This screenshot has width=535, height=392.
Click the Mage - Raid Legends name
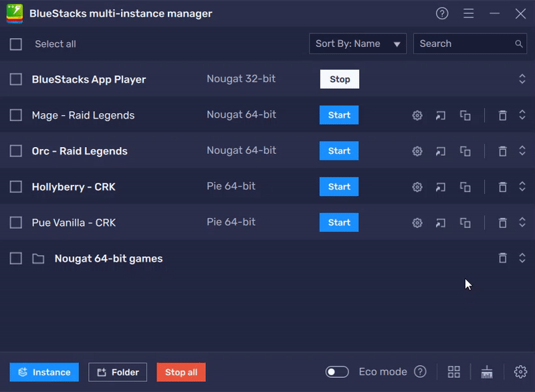click(x=83, y=115)
